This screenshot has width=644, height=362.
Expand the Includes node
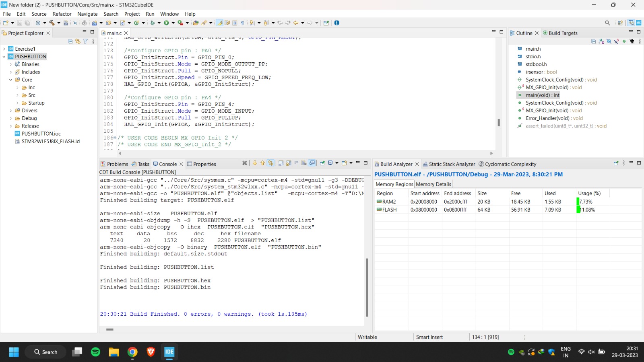11,72
